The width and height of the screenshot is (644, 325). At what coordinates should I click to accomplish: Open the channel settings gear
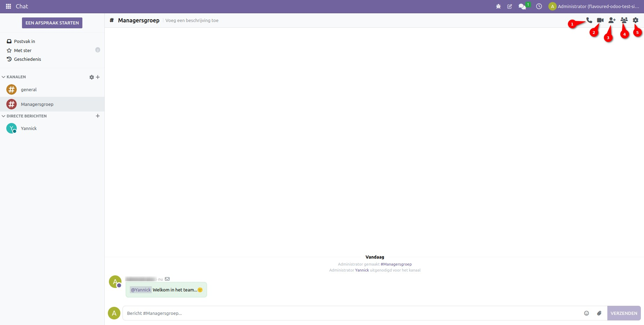click(636, 20)
